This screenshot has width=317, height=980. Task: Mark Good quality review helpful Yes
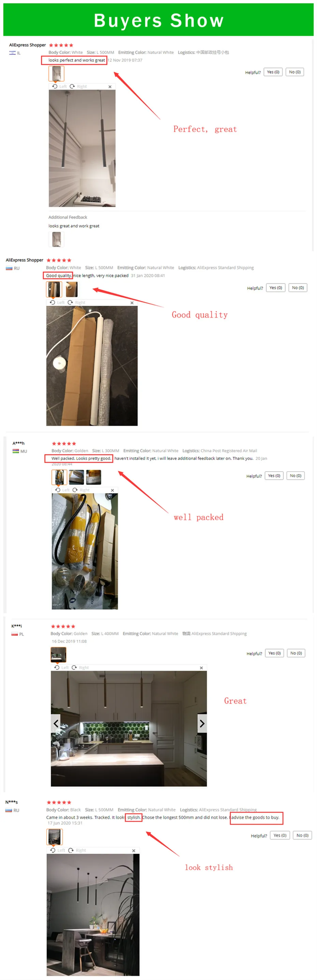(276, 288)
